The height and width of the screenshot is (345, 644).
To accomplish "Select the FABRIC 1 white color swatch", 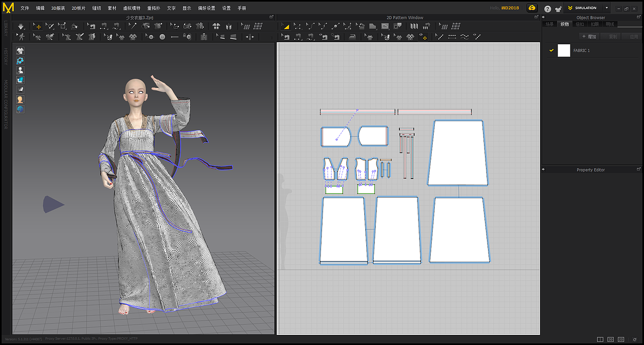I will (x=564, y=50).
